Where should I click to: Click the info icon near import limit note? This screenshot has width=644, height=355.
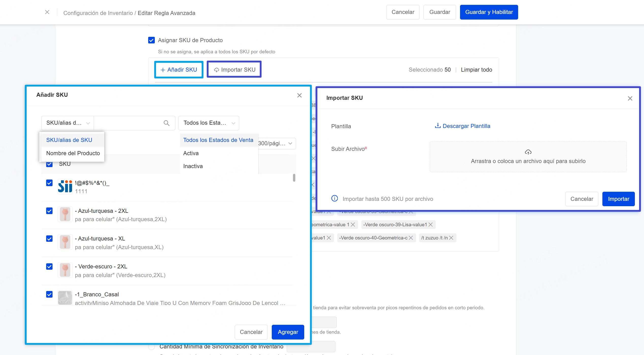(335, 199)
